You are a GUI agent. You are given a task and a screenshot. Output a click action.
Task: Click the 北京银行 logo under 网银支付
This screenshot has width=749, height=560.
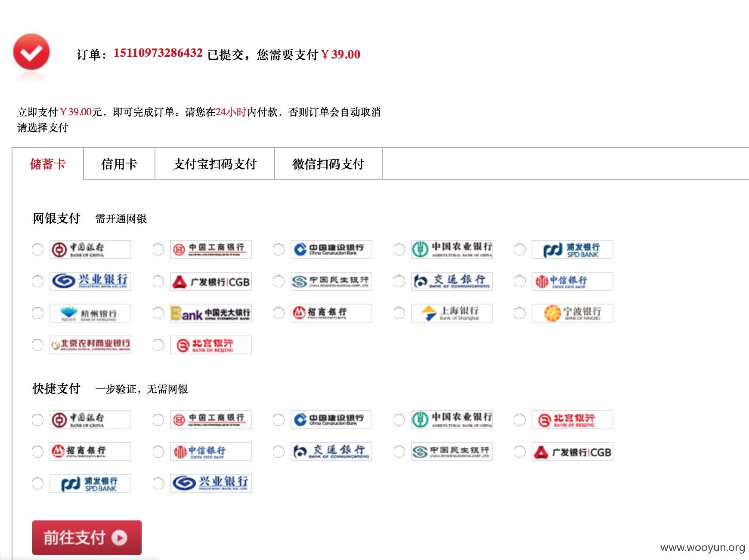pos(211,345)
